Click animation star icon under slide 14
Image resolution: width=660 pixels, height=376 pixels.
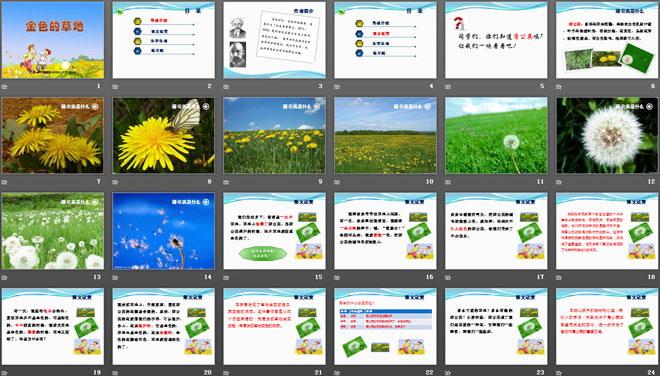[x=115, y=277]
